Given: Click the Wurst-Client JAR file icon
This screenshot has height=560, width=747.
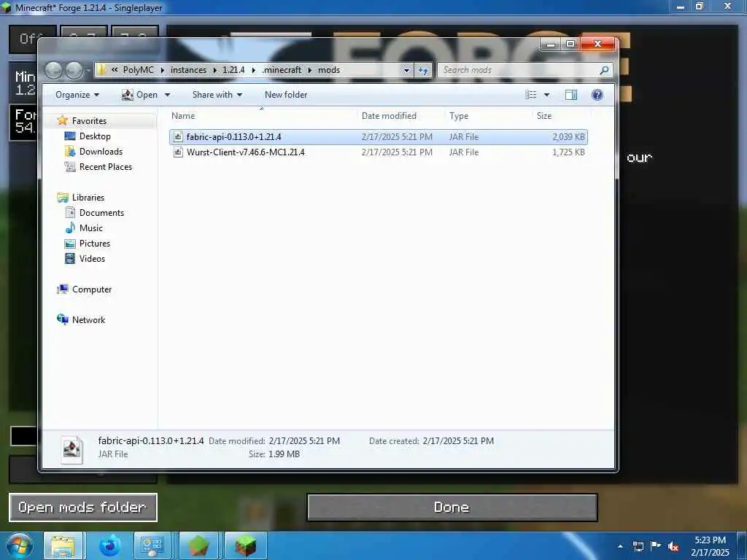Looking at the screenshot, I should [178, 152].
